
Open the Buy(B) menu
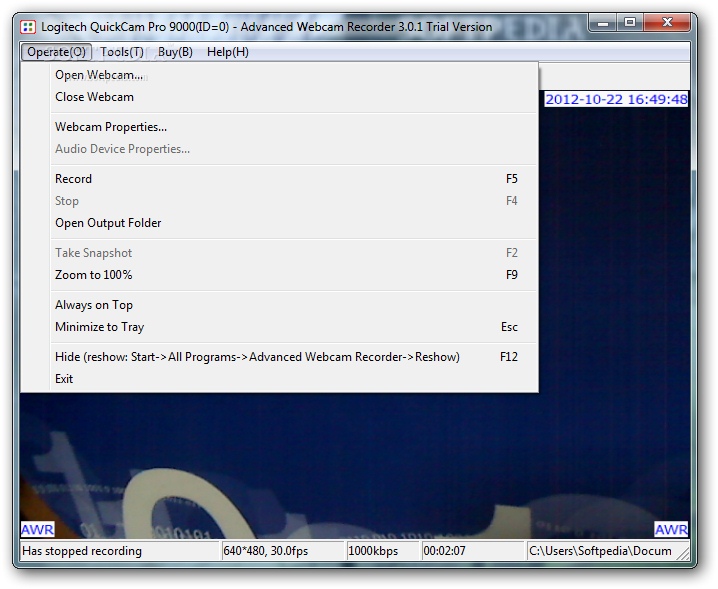tap(175, 52)
